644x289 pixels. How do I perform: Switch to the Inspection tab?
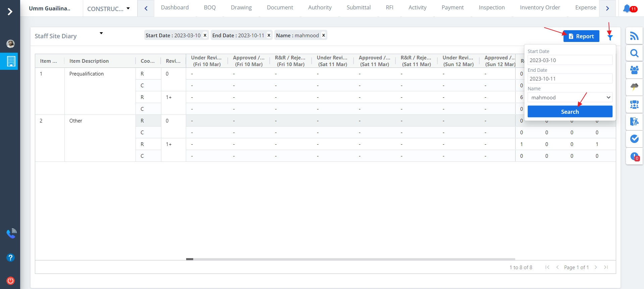pos(491,7)
